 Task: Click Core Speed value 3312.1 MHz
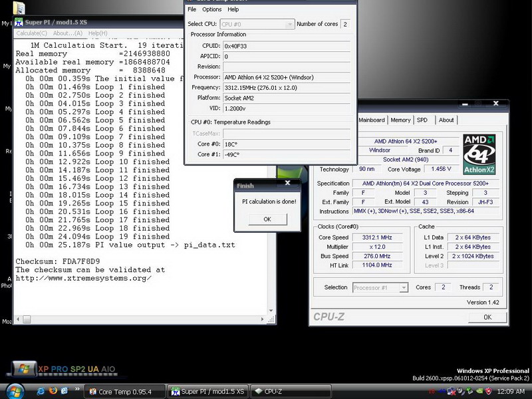click(377, 237)
